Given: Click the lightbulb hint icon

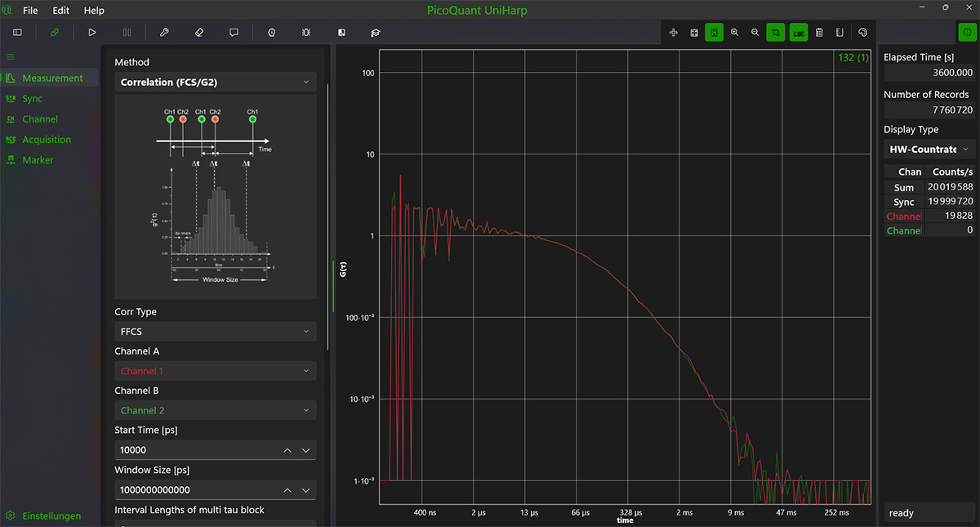Looking at the screenshot, I should point(271,32).
